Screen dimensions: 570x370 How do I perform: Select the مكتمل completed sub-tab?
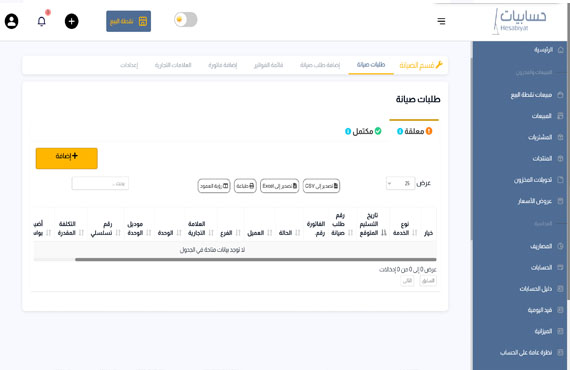point(363,131)
